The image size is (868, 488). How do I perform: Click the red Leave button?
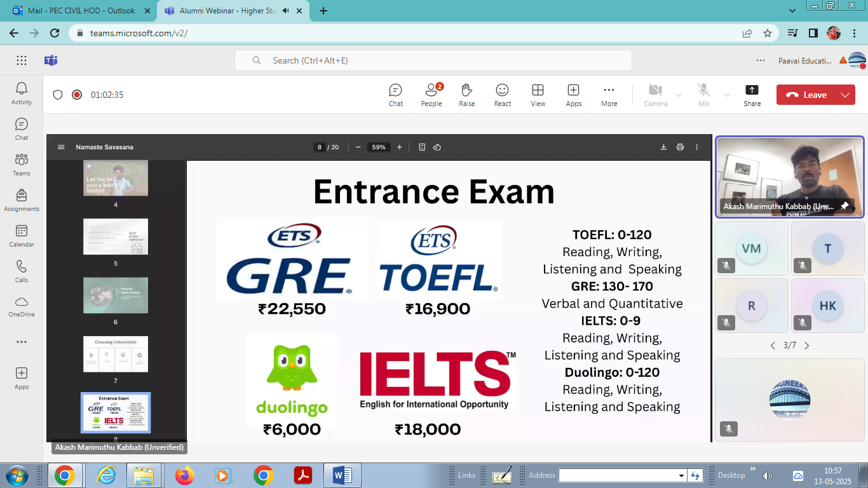tap(806, 95)
